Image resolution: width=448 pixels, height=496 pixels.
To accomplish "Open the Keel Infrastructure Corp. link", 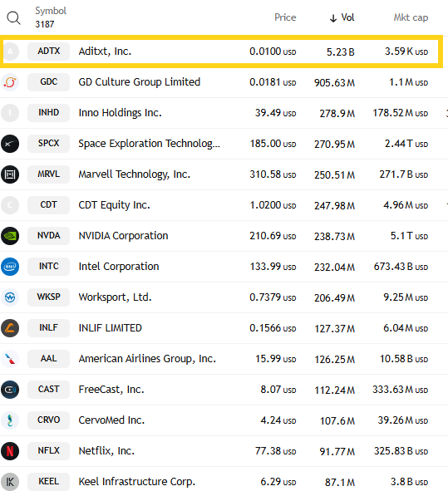I will (x=136, y=482).
